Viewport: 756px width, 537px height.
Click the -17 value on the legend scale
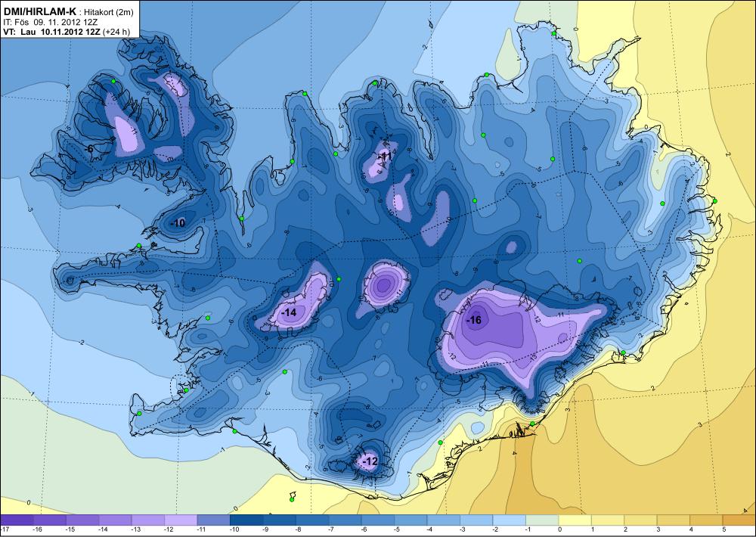5,529
